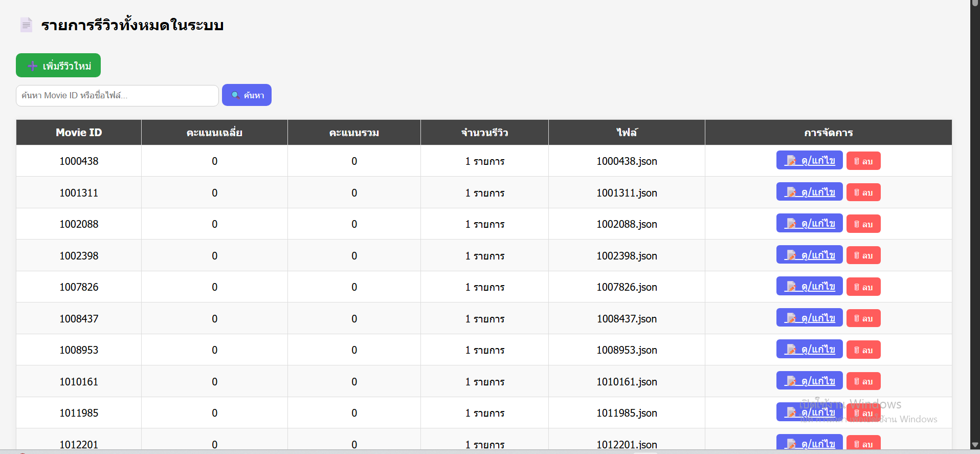
Task: Click the ไฟล์ column header
Action: [x=627, y=133]
